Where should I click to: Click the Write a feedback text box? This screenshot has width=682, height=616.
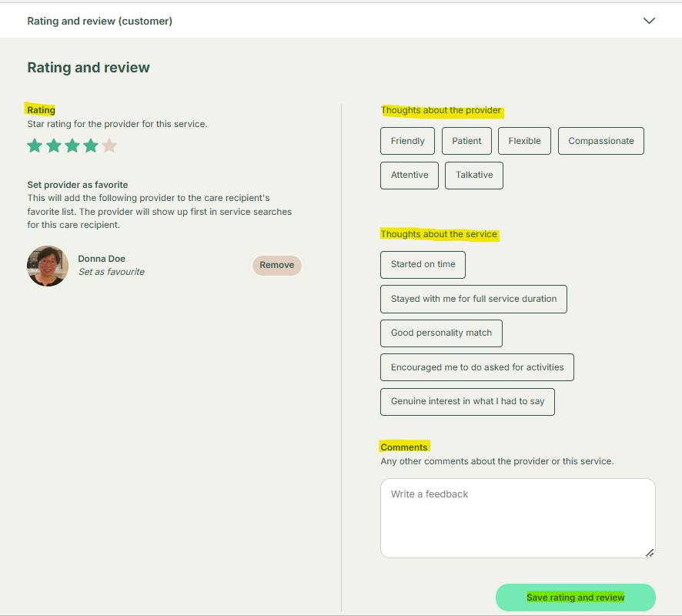pyautogui.click(x=517, y=517)
